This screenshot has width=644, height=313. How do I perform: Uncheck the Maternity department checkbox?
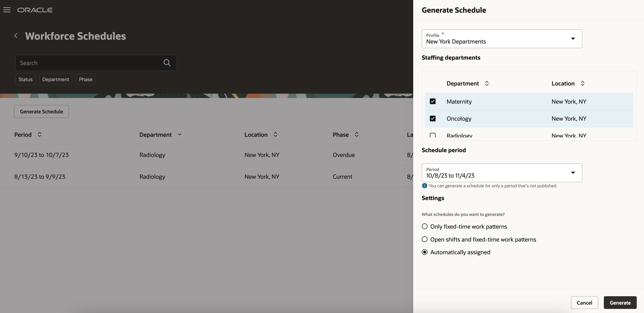(433, 101)
